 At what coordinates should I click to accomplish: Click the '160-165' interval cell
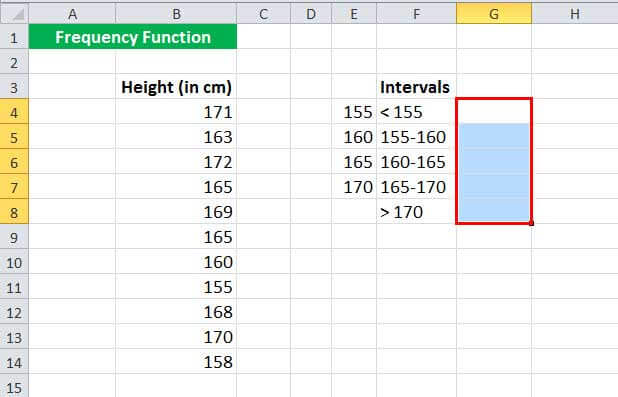(x=417, y=162)
